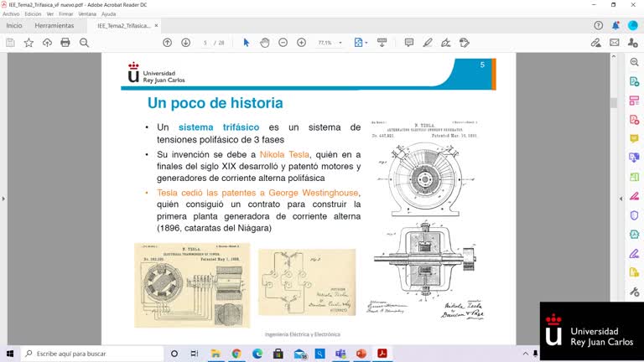Open Cortana circle on taskbar
Viewport: 644px width, 362px height.
click(174, 354)
